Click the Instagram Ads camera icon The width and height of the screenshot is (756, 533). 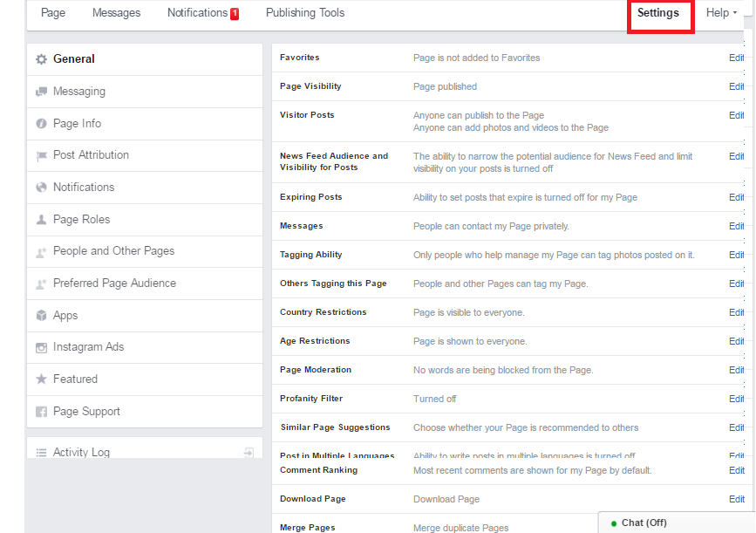[42, 347]
